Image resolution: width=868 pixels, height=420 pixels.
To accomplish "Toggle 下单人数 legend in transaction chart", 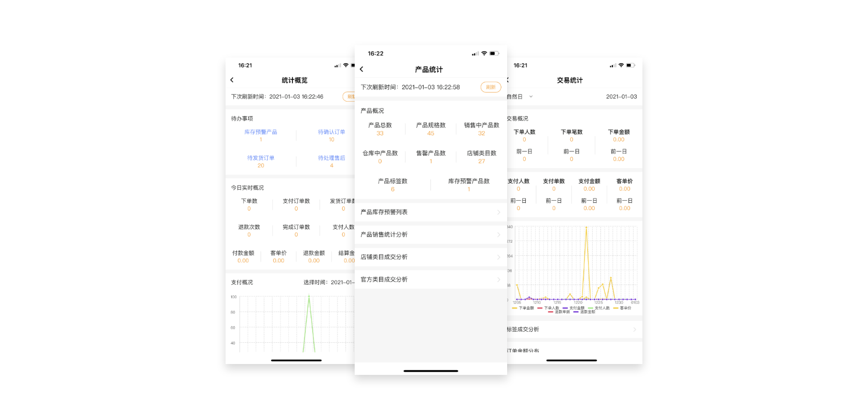I will tap(548, 308).
